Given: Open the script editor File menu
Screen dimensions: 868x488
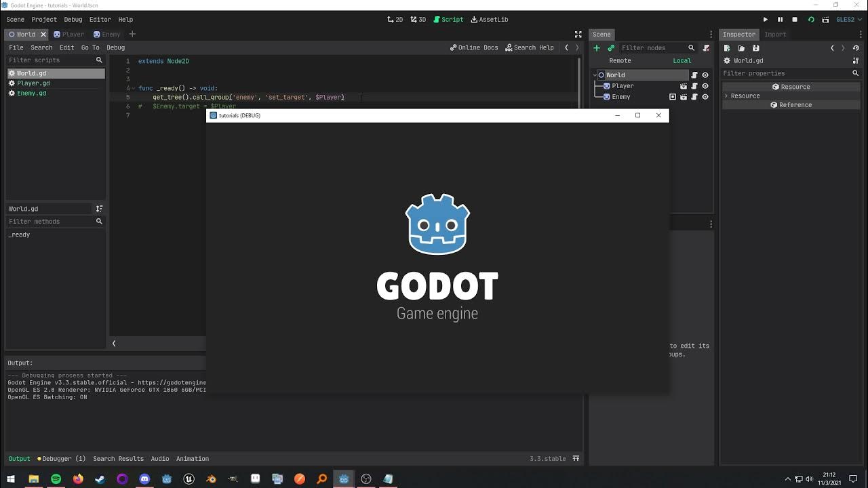Looking at the screenshot, I should click(16, 47).
